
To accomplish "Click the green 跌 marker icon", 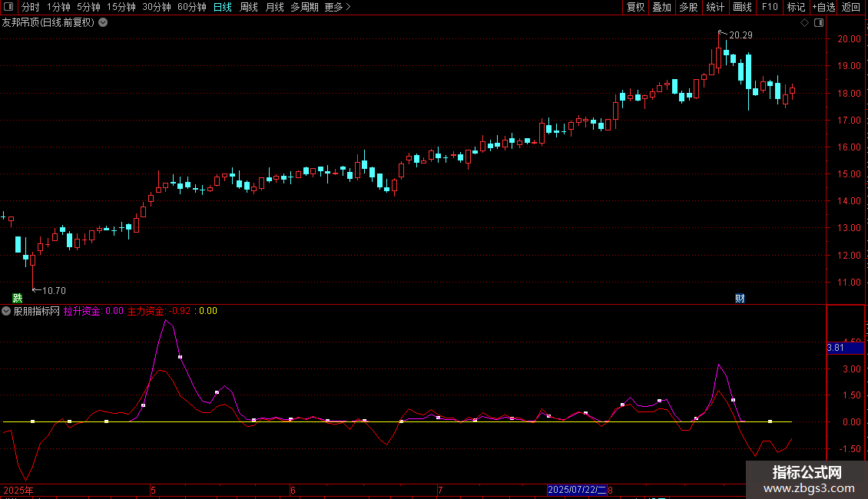I will (18, 298).
